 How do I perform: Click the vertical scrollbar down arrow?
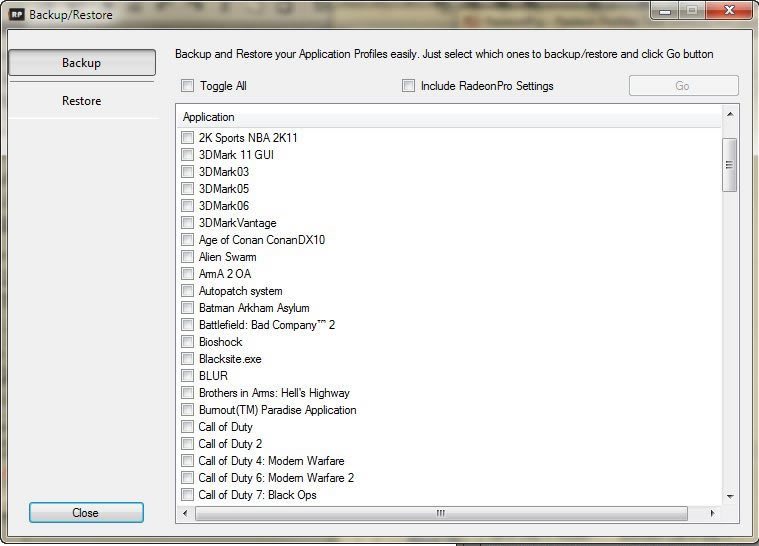(730, 497)
